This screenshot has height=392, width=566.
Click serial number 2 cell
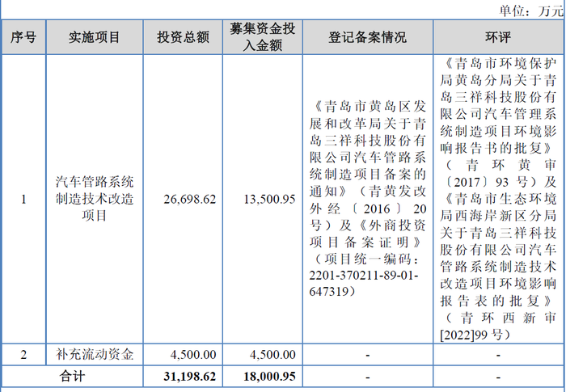tap(23, 355)
